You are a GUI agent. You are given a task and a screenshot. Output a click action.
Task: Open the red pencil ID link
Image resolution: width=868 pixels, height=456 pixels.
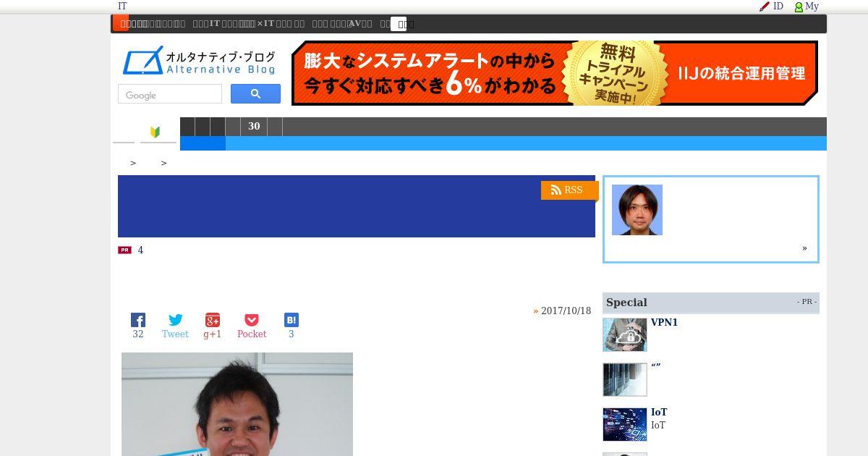point(771,7)
